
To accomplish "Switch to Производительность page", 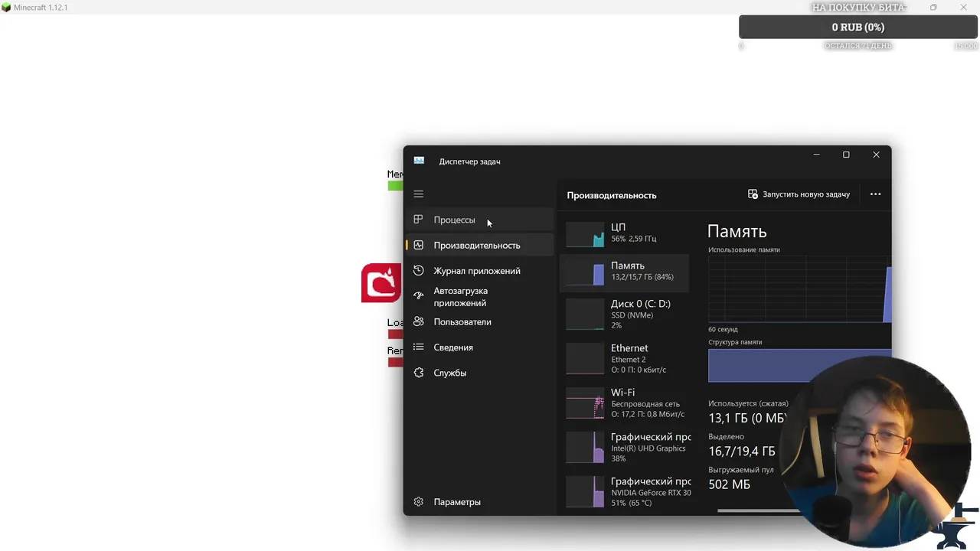I will [479, 245].
